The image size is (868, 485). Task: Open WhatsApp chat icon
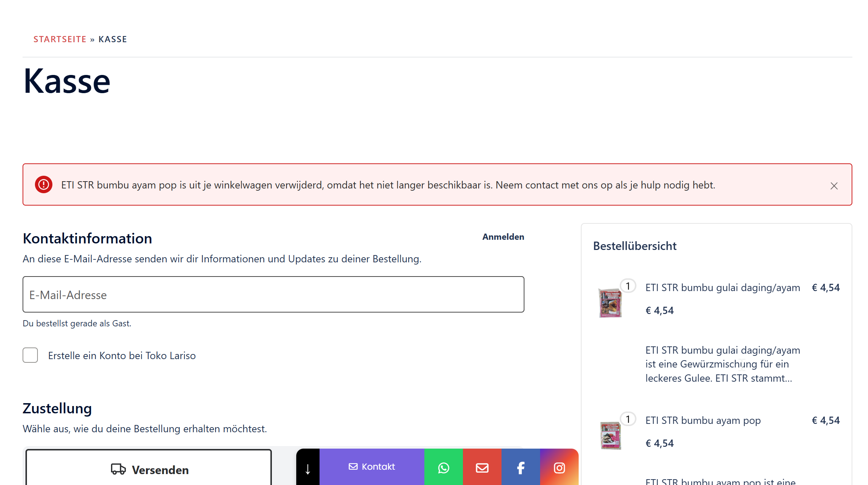(x=443, y=468)
